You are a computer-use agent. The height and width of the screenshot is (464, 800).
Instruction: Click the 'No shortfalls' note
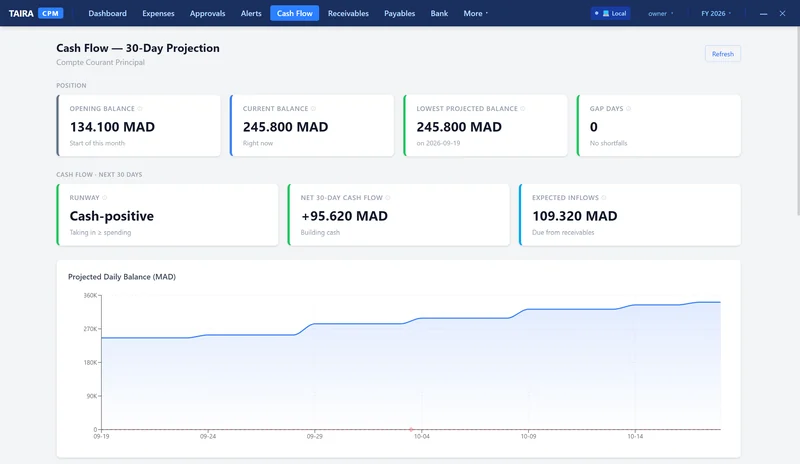[608, 143]
